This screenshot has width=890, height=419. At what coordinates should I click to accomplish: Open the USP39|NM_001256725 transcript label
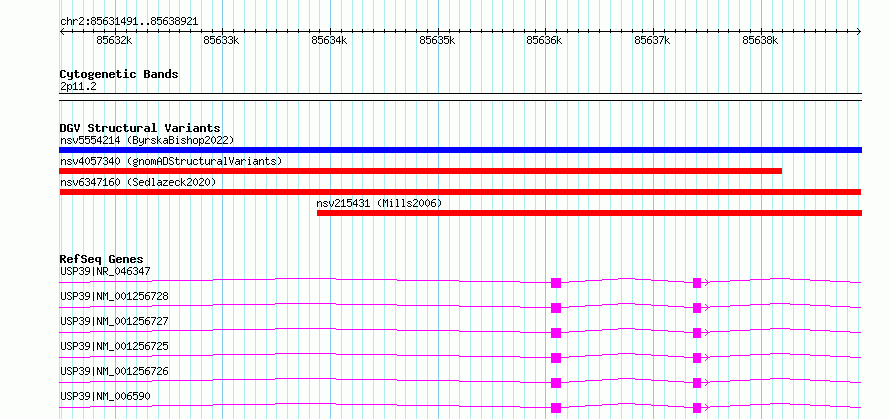click(x=114, y=346)
